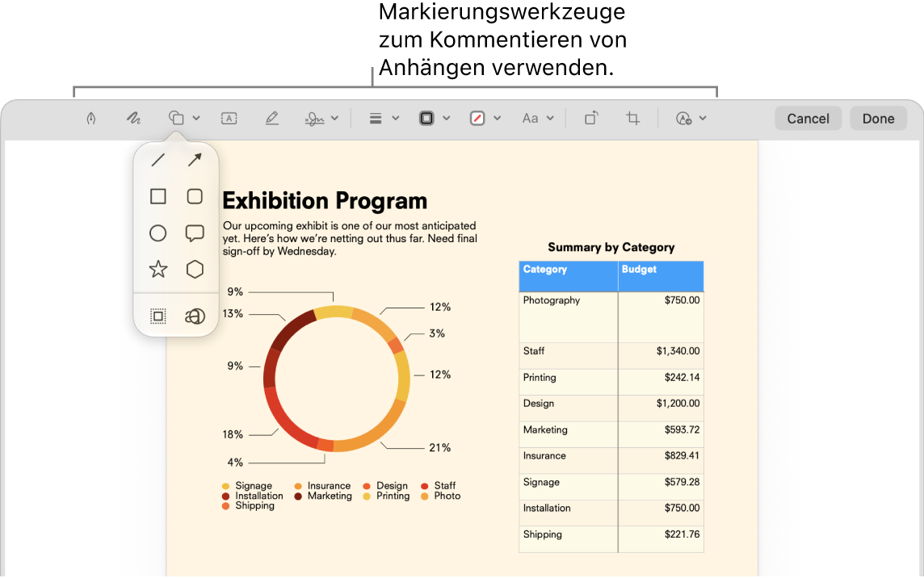Click the 21% chart label
924x578 pixels.
pyautogui.click(x=439, y=448)
